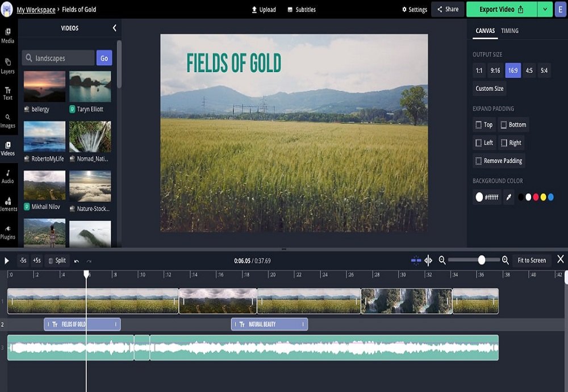Collapse the Videos panel with chevron

pyautogui.click(x=115, y=28)
